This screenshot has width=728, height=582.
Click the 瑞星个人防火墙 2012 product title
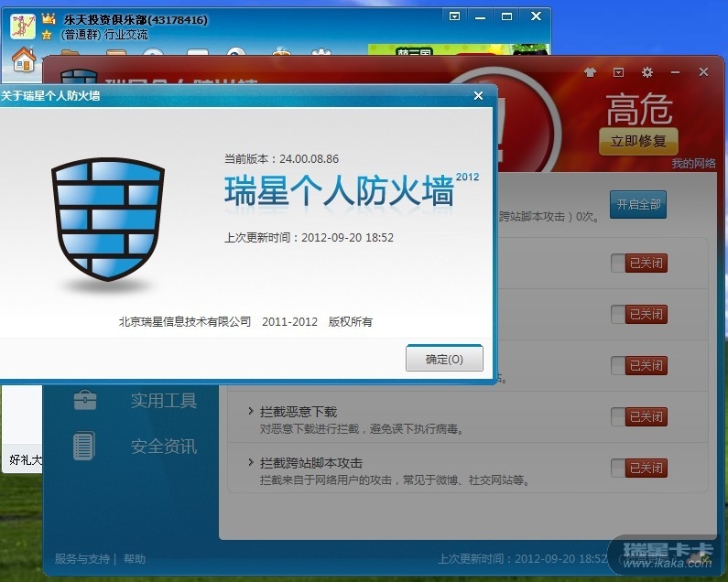click(351, 190)
